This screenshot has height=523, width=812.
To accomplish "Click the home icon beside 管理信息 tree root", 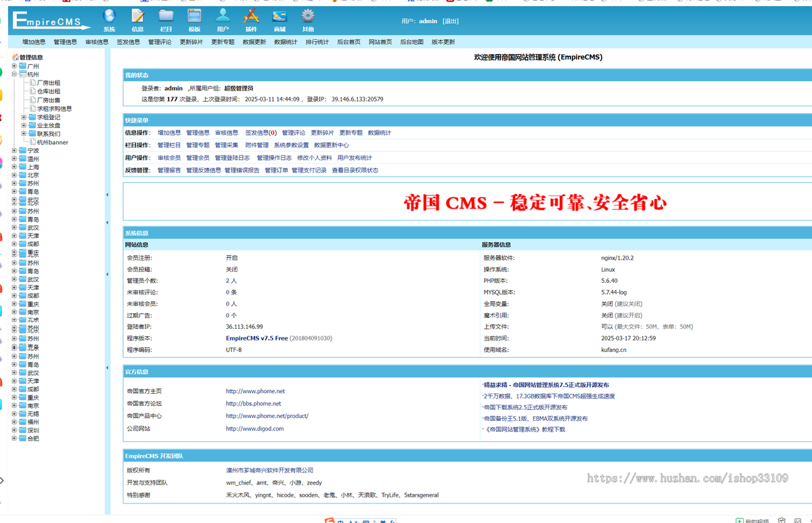I will coord(16,58).
